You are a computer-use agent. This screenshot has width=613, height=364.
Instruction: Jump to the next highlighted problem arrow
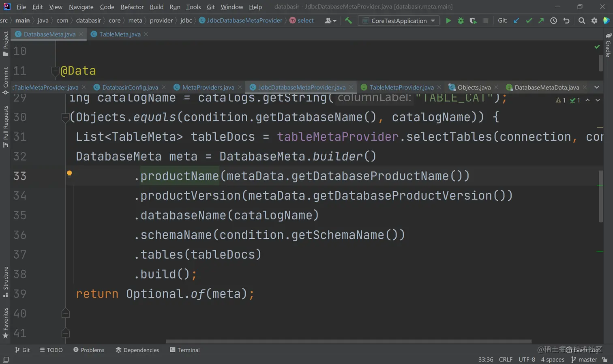(598, 100)
